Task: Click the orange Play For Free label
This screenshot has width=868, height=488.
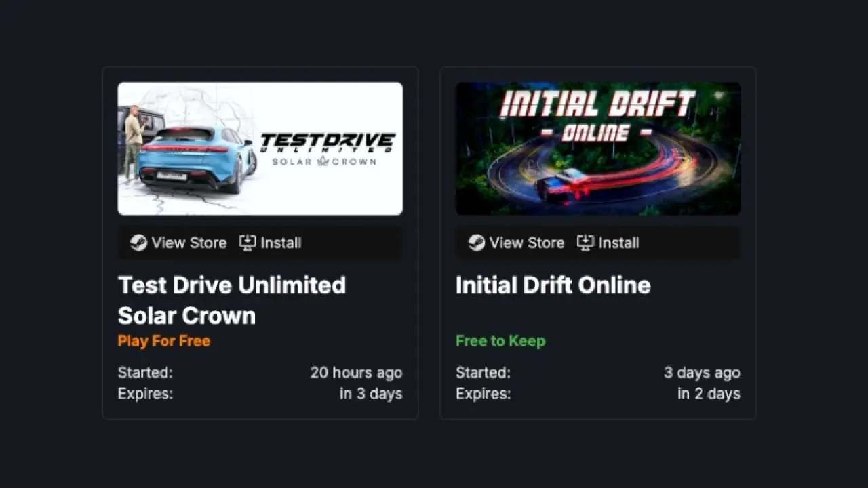Action: click(x=163, y=341)
